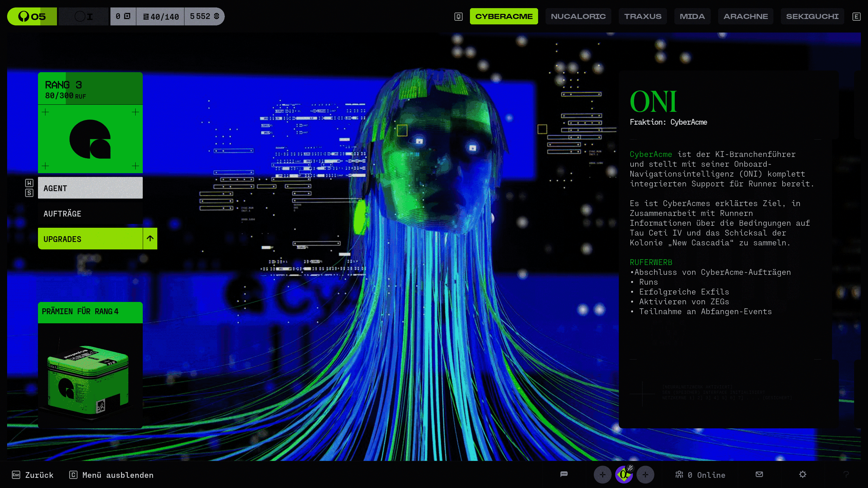Viewport: 868px width, 488px height.
Task: Open the Upgrades button
Action: click(x=90, y=239)
